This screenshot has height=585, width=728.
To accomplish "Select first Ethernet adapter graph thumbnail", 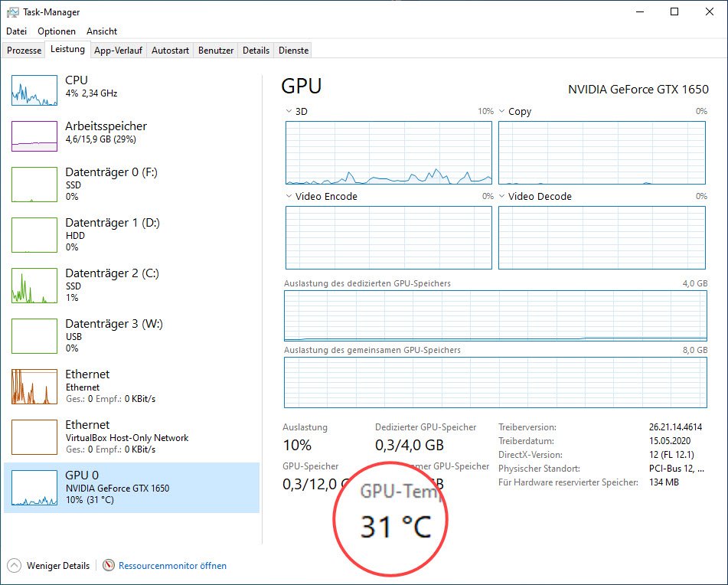I will (x=34, y=387).
